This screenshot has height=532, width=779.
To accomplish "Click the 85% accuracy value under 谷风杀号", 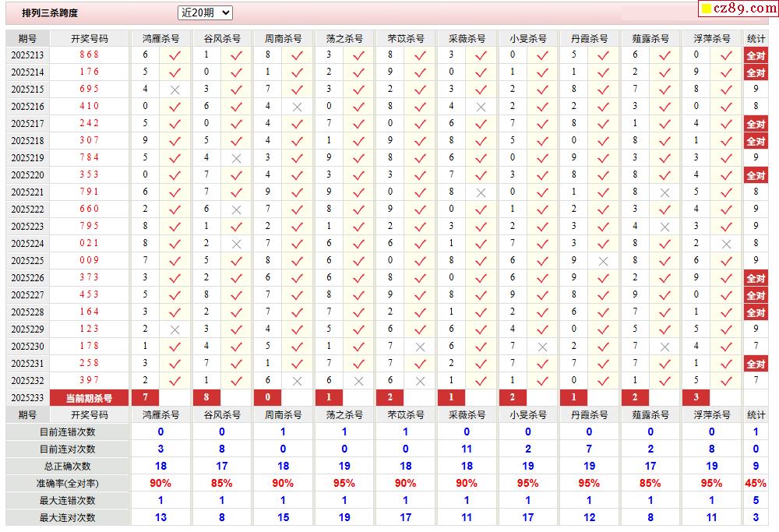I will [221, 484].
